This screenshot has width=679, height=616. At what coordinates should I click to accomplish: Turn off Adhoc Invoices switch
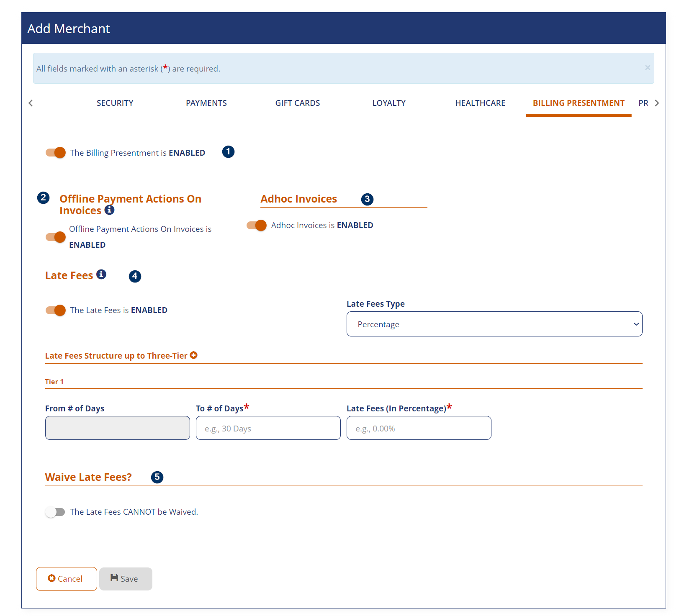coord(257,225)
